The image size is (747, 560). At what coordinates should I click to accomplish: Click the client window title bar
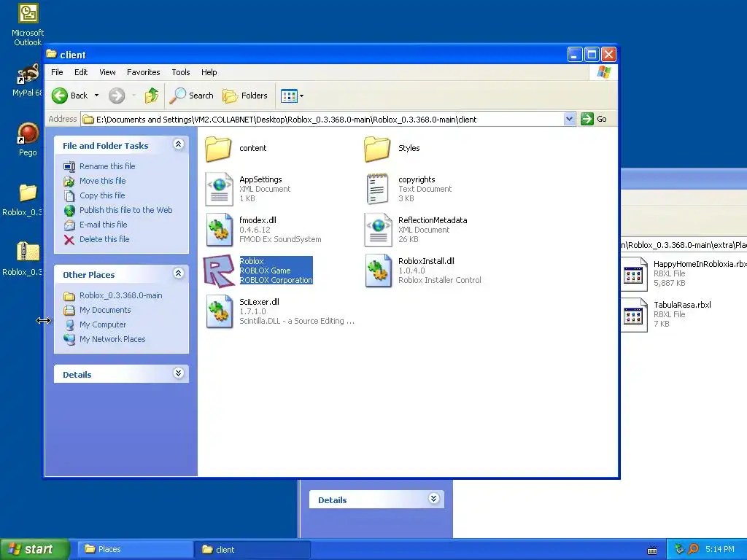tap(305, 55)
